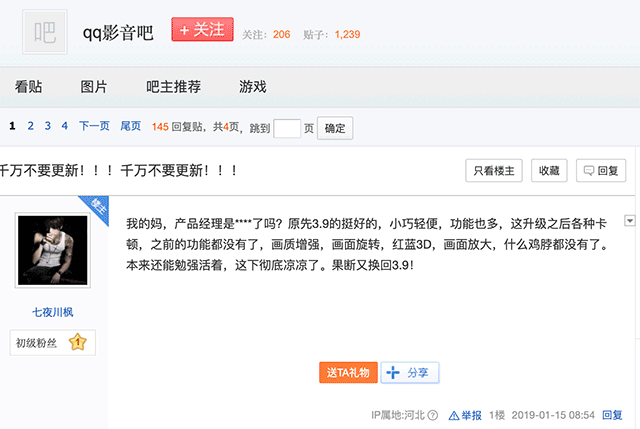Share the post with the 分享 button
The image size is (640, 429).
pos(410,372)
